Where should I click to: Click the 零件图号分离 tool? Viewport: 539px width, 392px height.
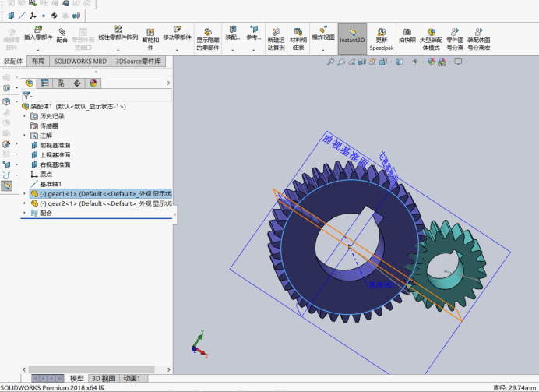pyautogui.click(x=455, y=39)
